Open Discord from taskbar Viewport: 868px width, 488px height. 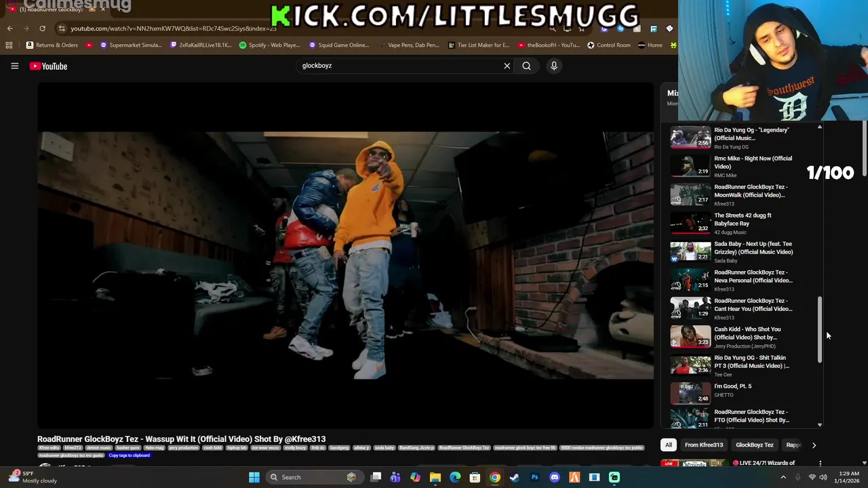pyautogui.click(x=555, y=477)
